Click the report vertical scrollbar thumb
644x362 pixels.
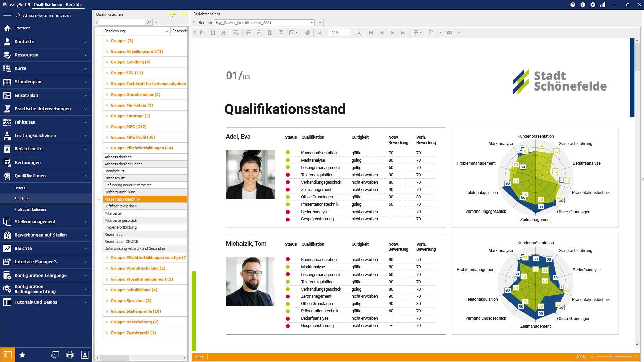[637, 57]
